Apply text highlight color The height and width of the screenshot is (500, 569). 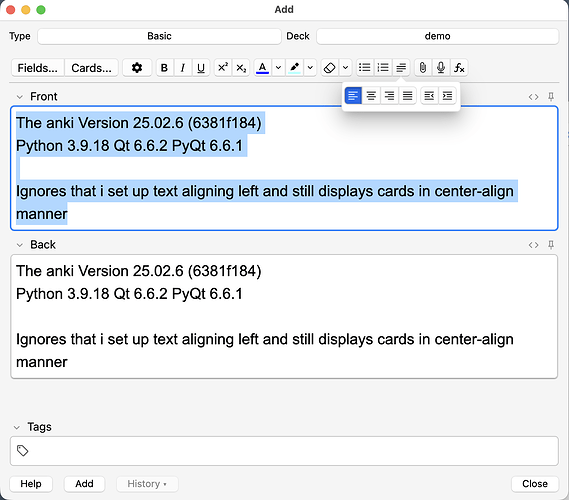click(x=295, y=68)
